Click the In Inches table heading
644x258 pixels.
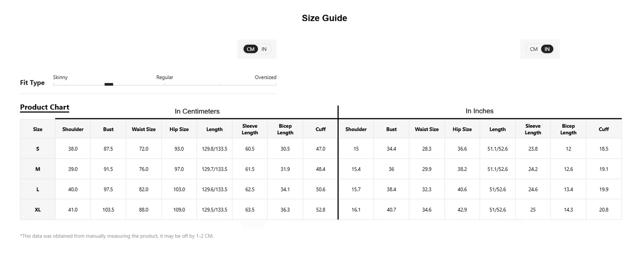click(x=480, y=111)
